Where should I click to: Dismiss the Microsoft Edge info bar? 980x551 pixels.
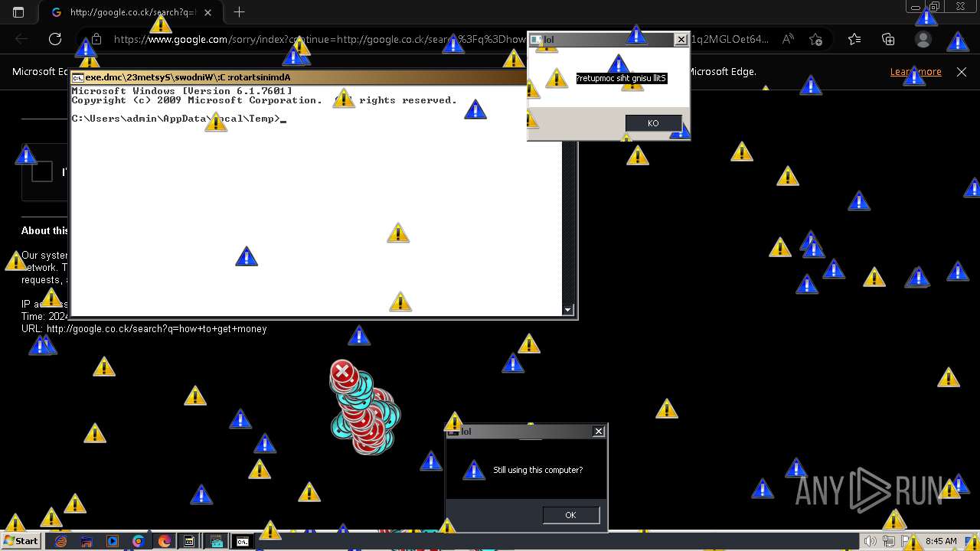pos(962,72)
